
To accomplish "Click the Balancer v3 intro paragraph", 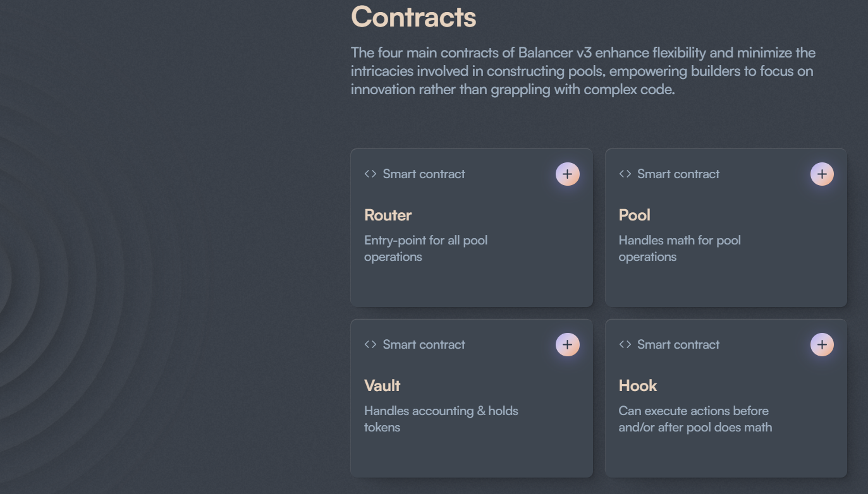I will pyautogui.click(x=583, y=71).
